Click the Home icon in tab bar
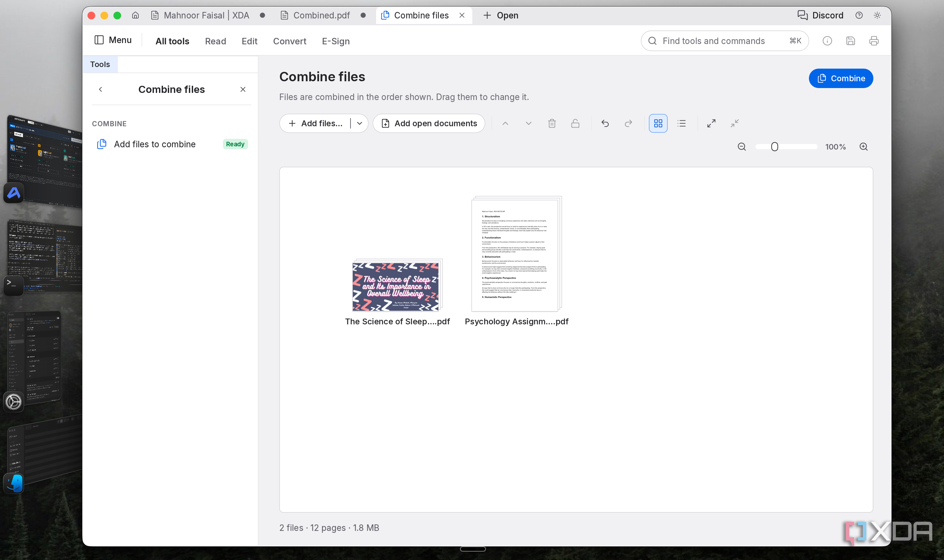Viewport: 944px width, 560px height. coord(135,16)
